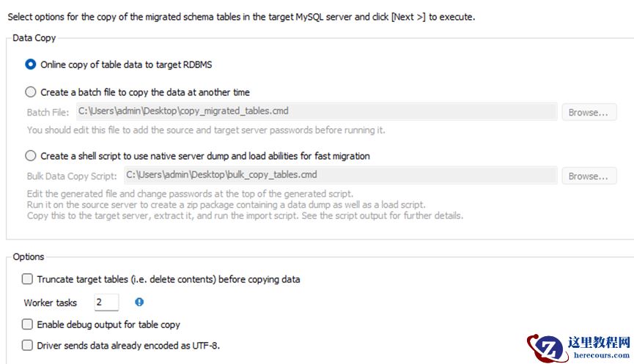Click the Worker tasks label
The height and width of the screenshot is (364, 634).
click(x=51, y=302)
